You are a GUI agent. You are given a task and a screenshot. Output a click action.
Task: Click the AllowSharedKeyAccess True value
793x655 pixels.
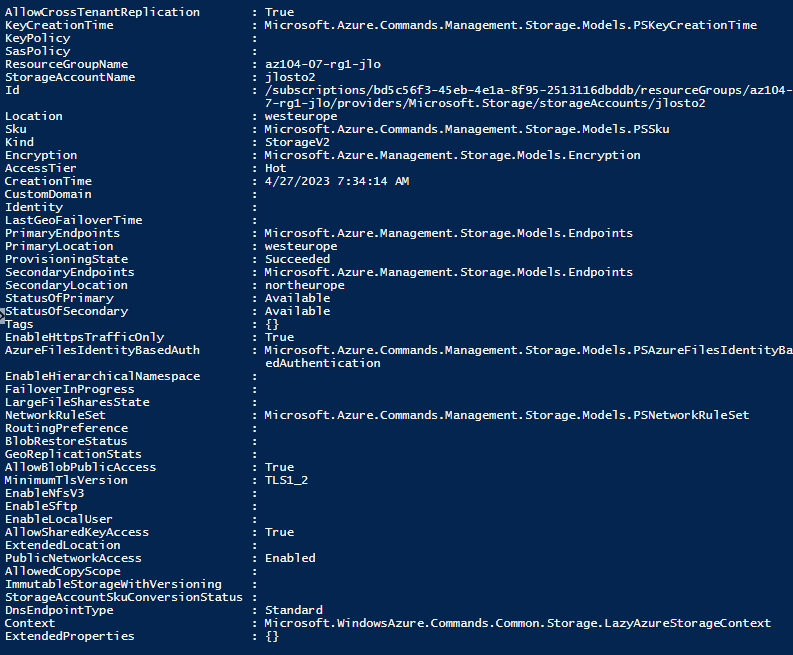click(279, 532)
